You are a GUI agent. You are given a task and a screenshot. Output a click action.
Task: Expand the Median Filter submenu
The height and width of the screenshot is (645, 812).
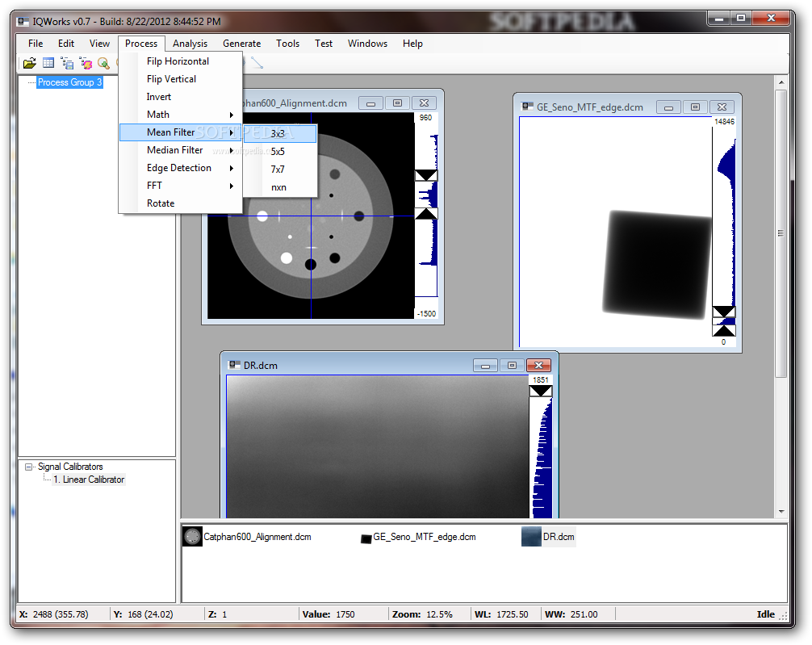[180, 150]
